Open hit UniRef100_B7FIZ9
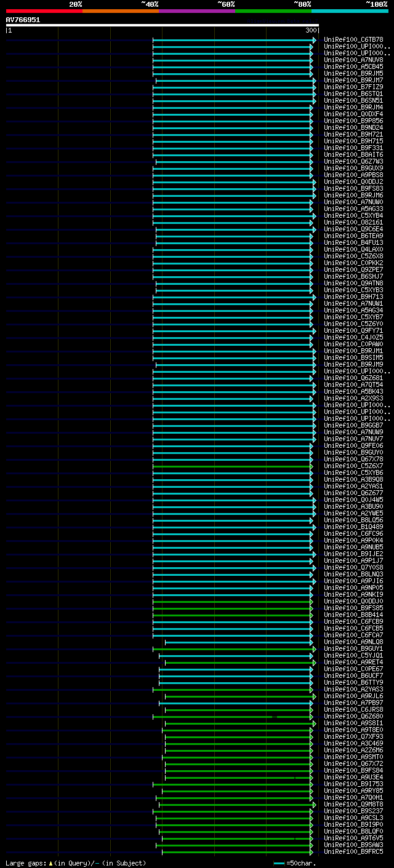The image size is (394, 868). coord(353,87)
